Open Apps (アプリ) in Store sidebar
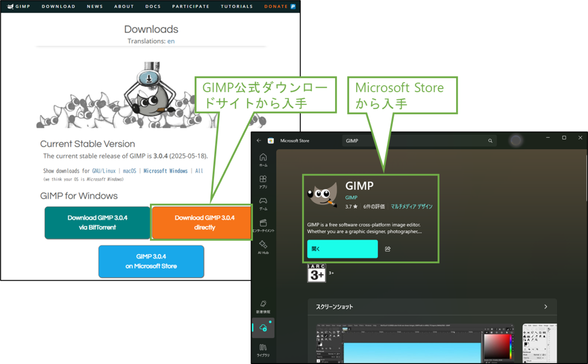 click(263, 182)
